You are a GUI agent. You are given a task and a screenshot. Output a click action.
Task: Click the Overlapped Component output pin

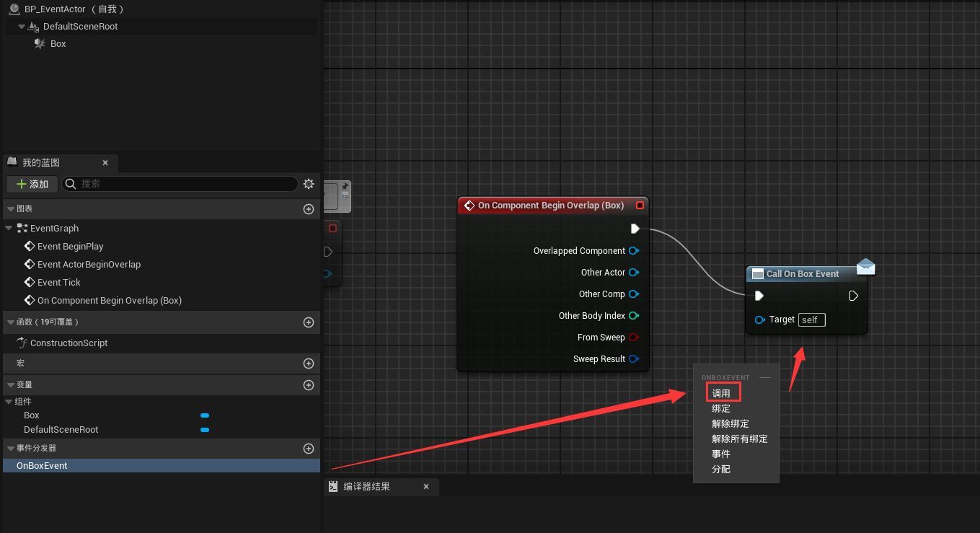click(x=634, y=251)
